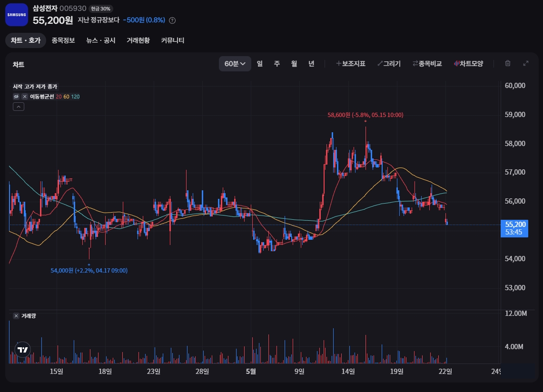This screenshot has height=392, width=543.
Task: Switch chart to yearly 년 interval
Action: [x=311, y=64]
